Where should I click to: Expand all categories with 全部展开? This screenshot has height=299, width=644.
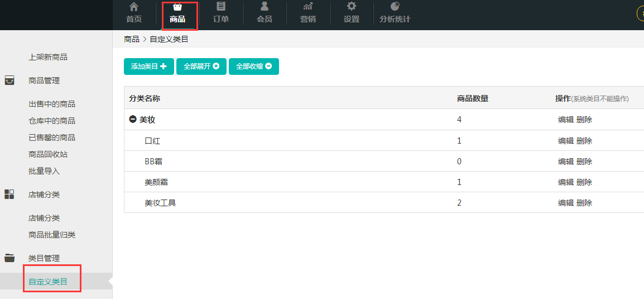201,67
